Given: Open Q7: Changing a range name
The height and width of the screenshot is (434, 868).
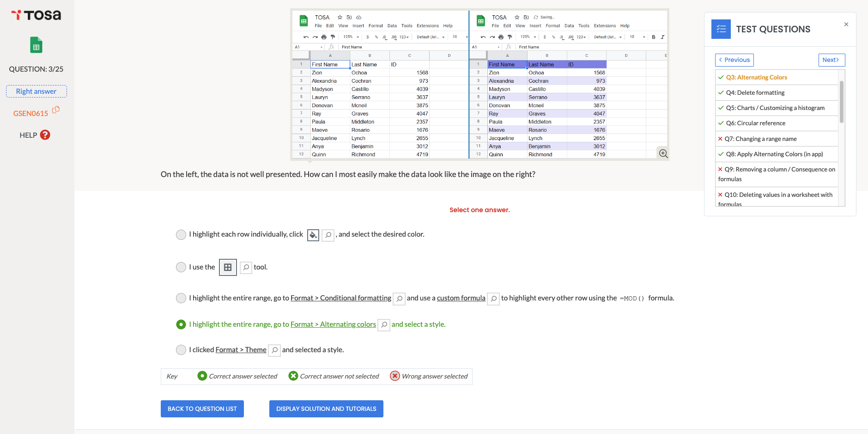Looking at the screenshot, I should 776,139.
